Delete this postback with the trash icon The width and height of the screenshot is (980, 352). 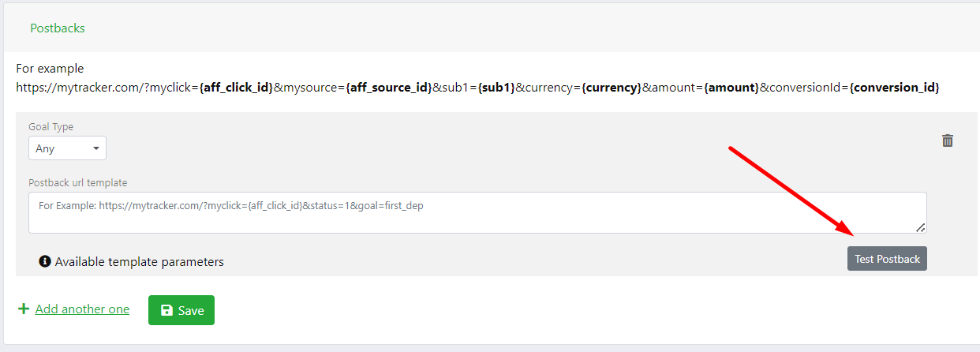[948, 140]
